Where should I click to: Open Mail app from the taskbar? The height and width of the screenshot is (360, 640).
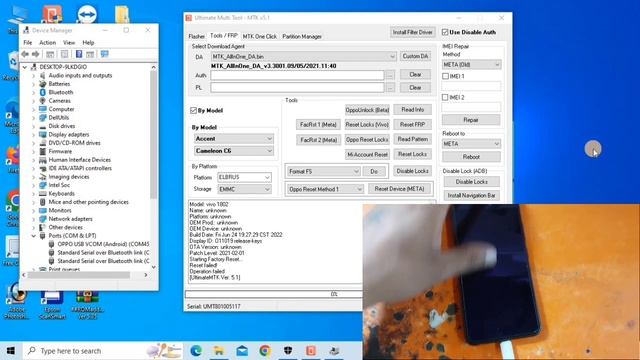tap(242, 350)
